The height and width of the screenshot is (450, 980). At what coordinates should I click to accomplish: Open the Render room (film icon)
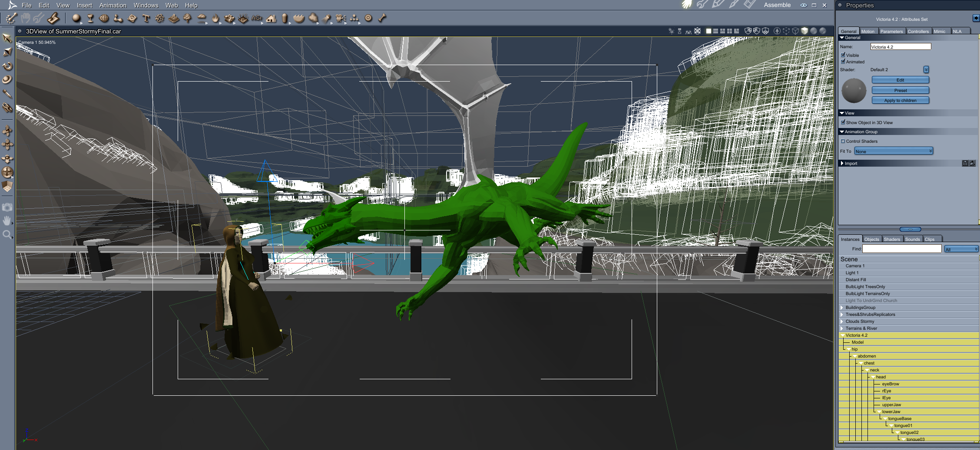point(749,5)
